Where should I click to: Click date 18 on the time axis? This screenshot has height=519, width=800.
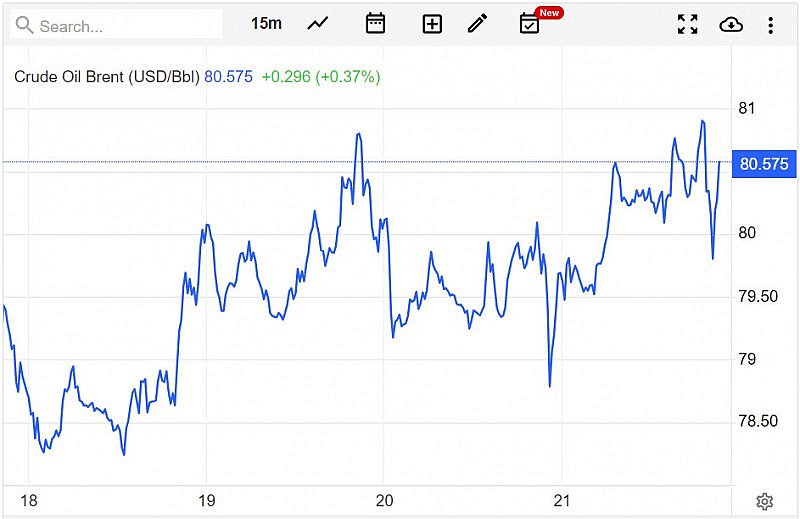[x=29, y=500]
